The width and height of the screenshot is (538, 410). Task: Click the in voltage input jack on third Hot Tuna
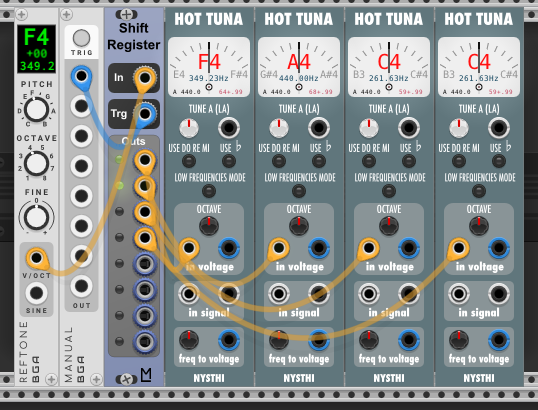[x=369, y=247]
